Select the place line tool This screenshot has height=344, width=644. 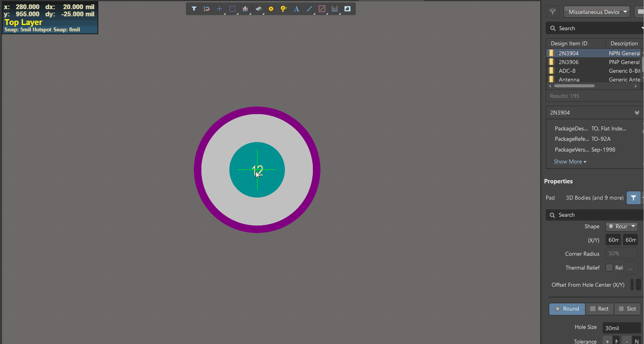[309, 9]
